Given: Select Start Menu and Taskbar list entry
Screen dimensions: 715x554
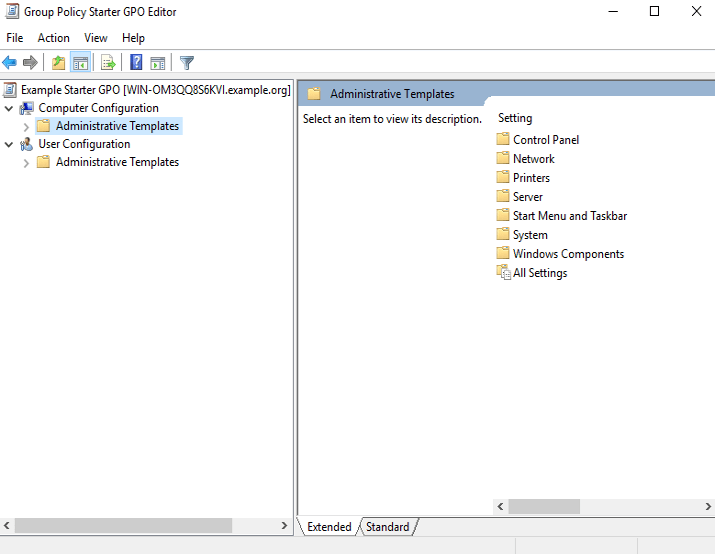Looking at the screenshot, I should (570, 216).
